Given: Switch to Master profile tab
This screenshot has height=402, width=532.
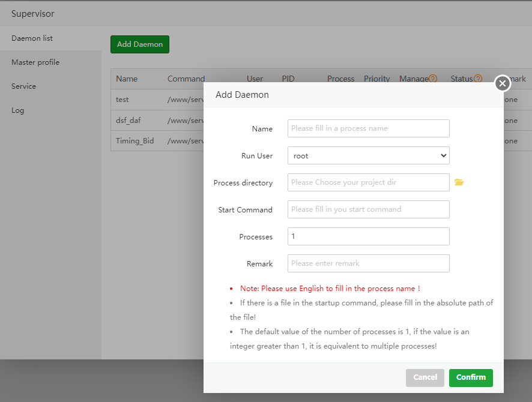Looking at the screenshot, I should tap(35, 62).
